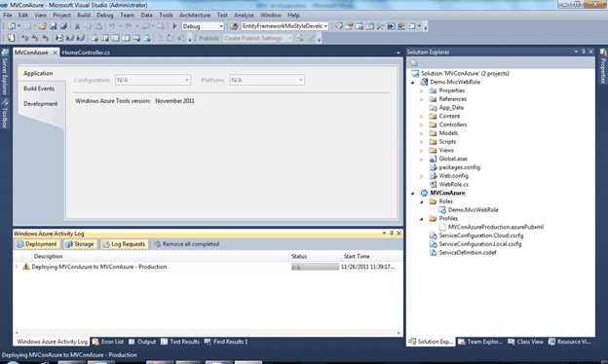Viewport: 608px width, 364px height.
Task: Open the Toolbox side tab
Action: (x=5, y=114)
